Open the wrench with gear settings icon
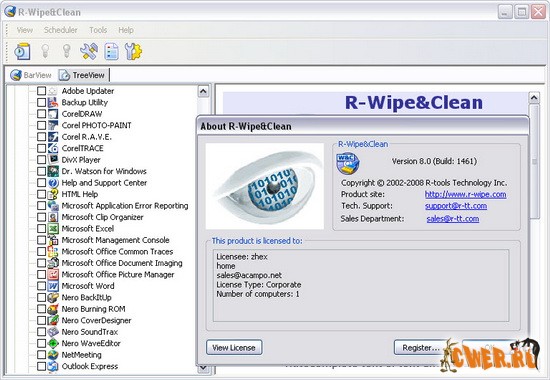This screenshot has width=550, height=380. tap(133, 51)
